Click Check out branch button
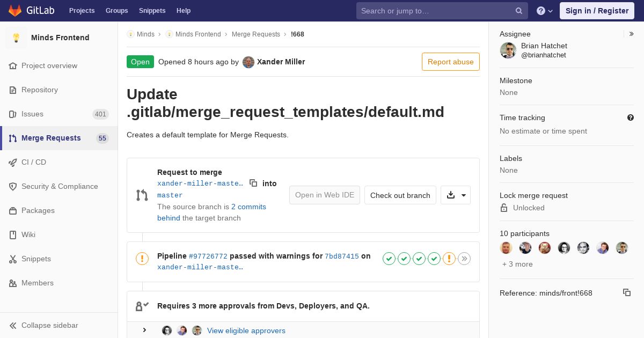 tap(400, 195)
